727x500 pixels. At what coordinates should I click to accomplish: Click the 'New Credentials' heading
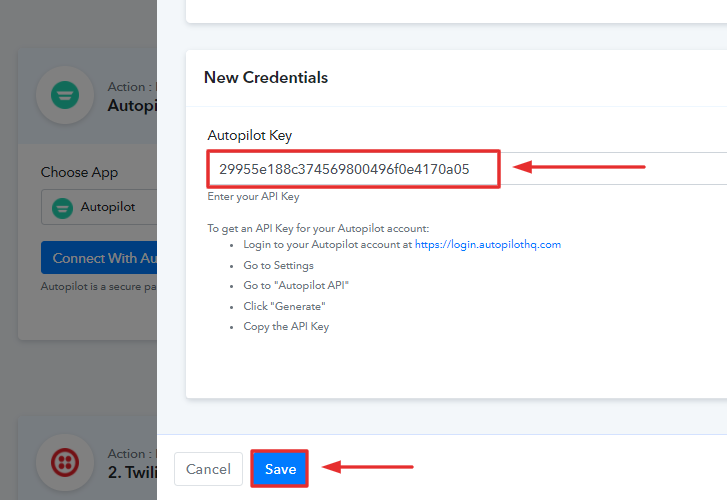[x=266, y=77]
